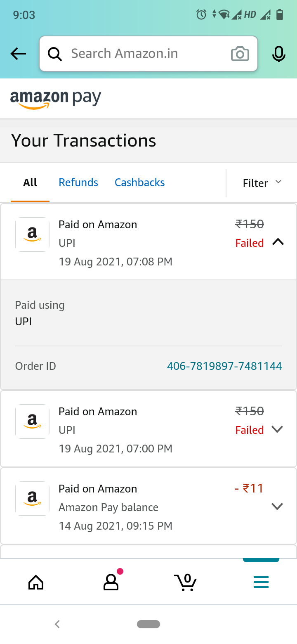Expand the 14 Aug ₹11 transaction
Viewport: 297px width, 644px height.
pyautogui.click(x=277, y=507)
